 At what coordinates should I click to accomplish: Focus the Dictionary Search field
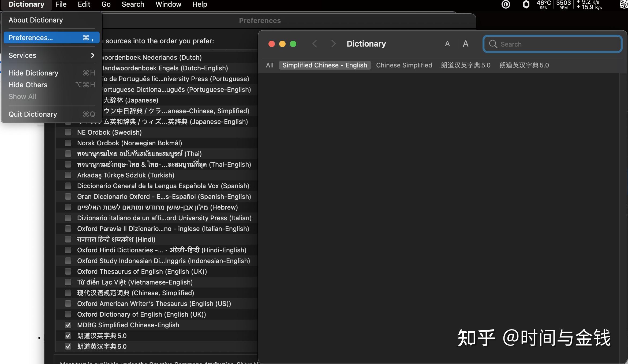pos(552,44)
